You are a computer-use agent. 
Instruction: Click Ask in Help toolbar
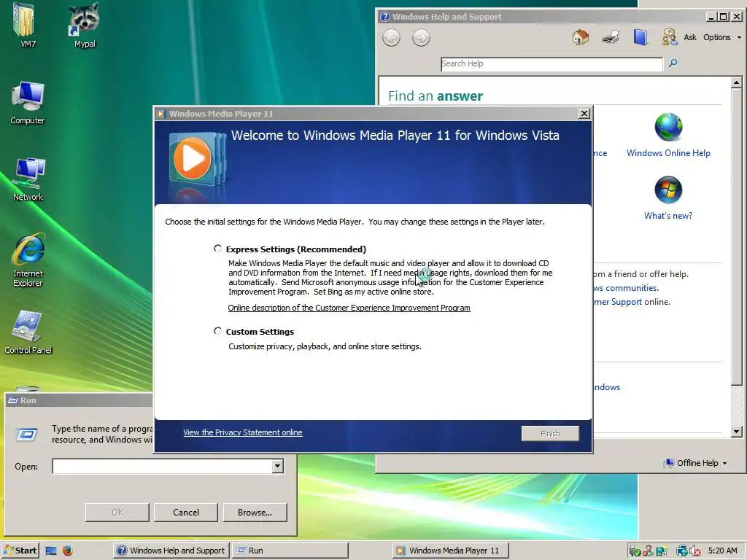click(690, 37)
